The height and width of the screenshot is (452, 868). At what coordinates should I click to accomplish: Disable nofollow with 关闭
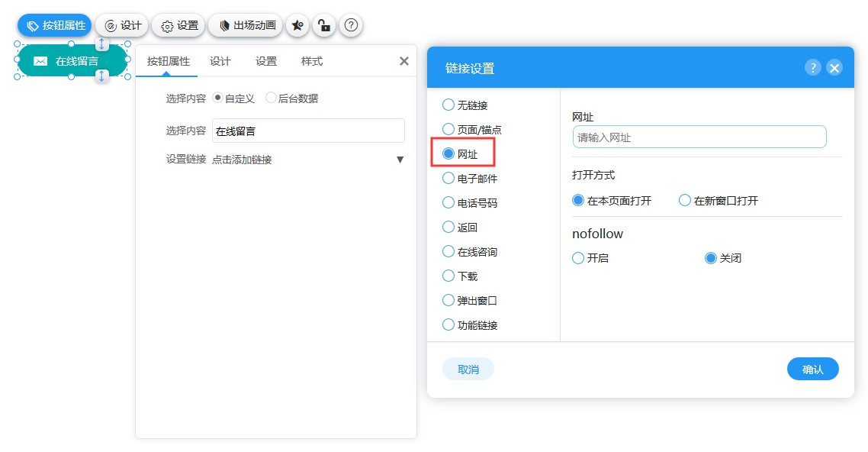click(723, 258)
